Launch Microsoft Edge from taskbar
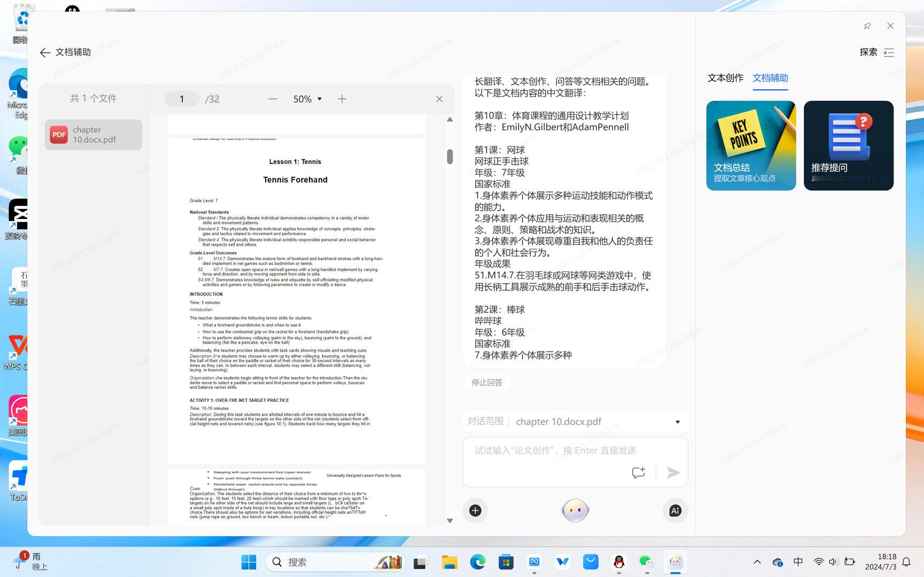The image size is (924, 577). pyautogui.click(x=477, y=562)
